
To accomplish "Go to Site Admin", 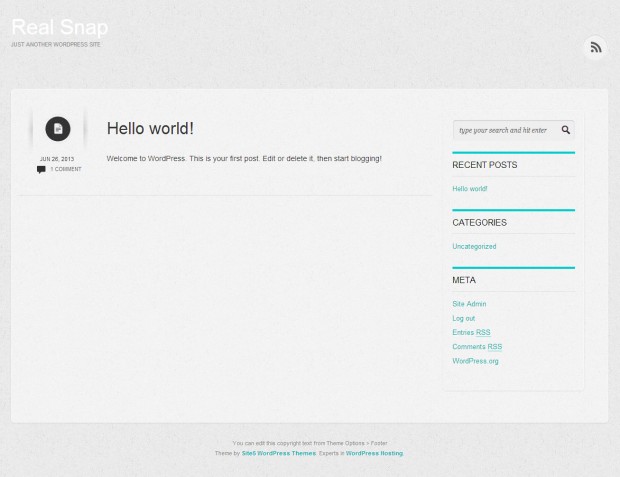I will (x=469, y=304).
